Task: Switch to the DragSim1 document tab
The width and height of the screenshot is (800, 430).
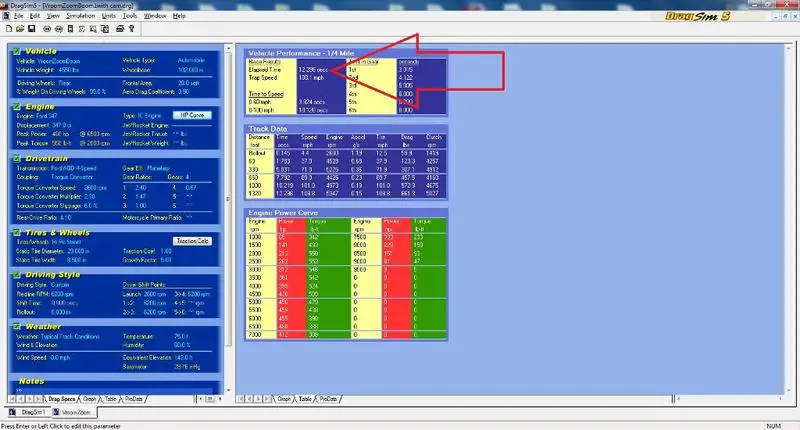Action: point(29,412)
